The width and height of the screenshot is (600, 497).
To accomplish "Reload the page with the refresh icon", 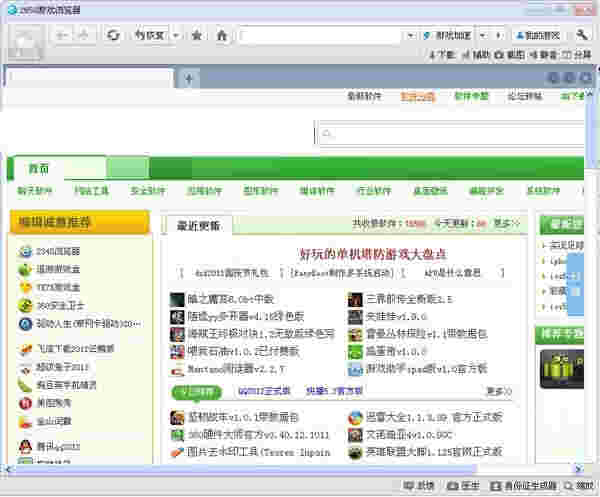I will (113, 35).
